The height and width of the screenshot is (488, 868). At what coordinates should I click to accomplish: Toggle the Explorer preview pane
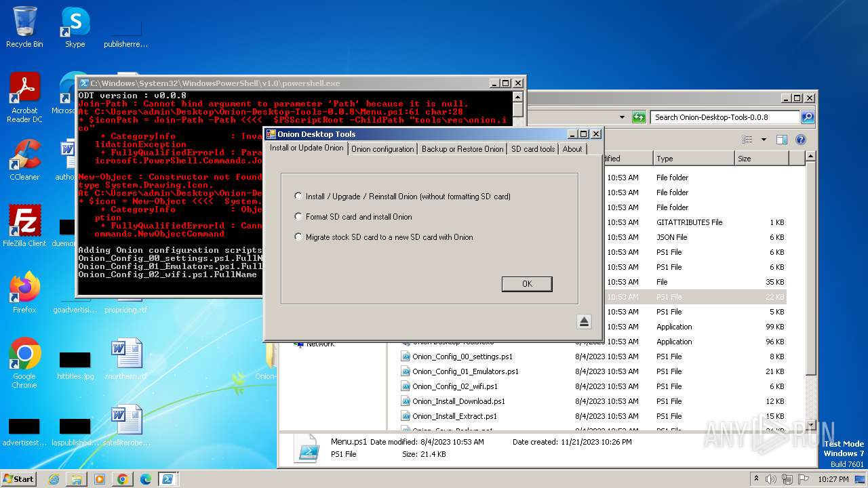[781, 140]
